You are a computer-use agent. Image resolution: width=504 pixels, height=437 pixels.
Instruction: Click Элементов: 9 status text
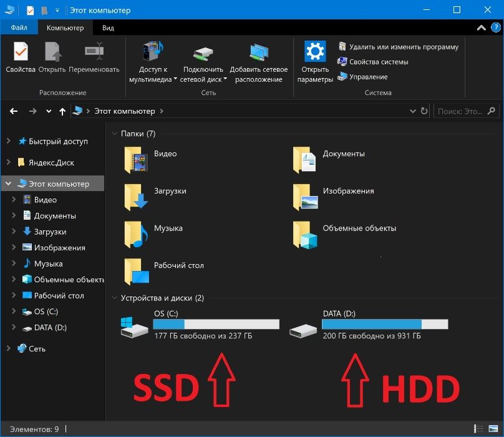pos(34,430)
